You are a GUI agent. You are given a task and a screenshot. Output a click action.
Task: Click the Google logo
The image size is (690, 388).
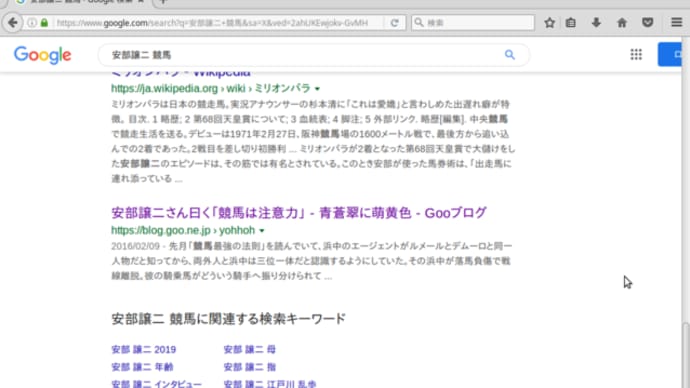click(x=42, y=55)
